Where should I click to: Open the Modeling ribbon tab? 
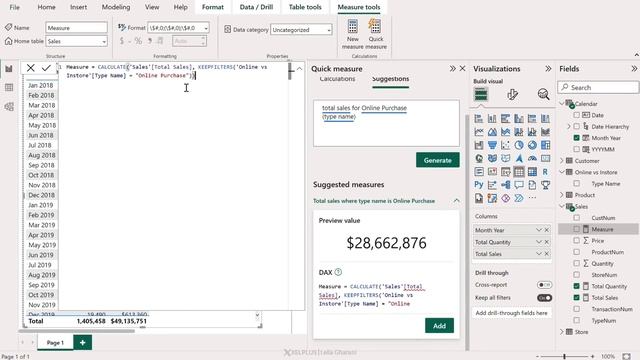[x=116, y=7]
